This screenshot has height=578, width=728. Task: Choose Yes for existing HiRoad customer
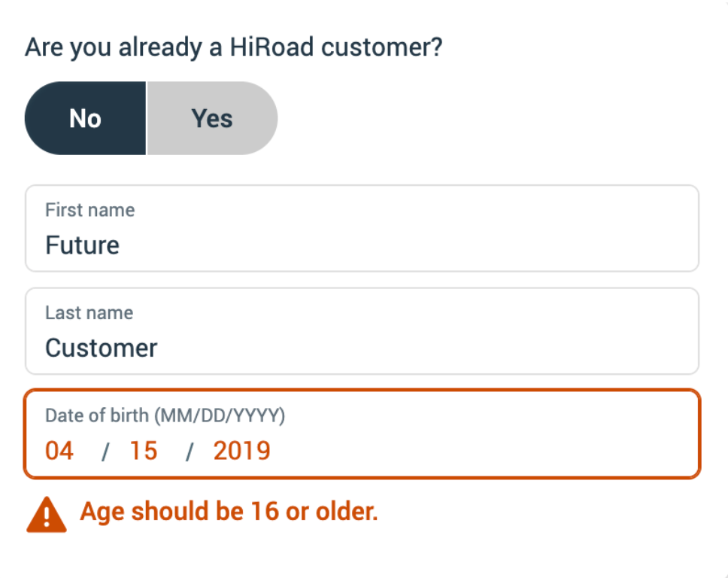[212, 118]
